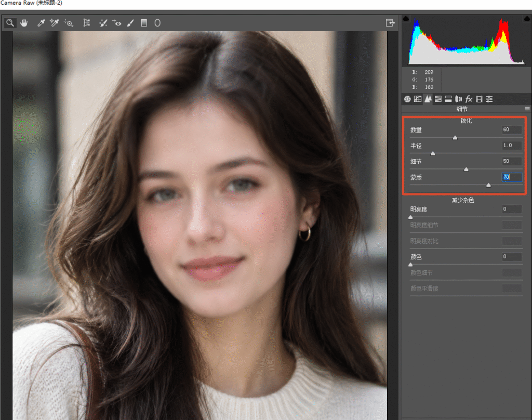This screenshot has width=532, height=420.
Task: Toggle shadow clipping warning in histogram
Action: [x=406, y=18]
